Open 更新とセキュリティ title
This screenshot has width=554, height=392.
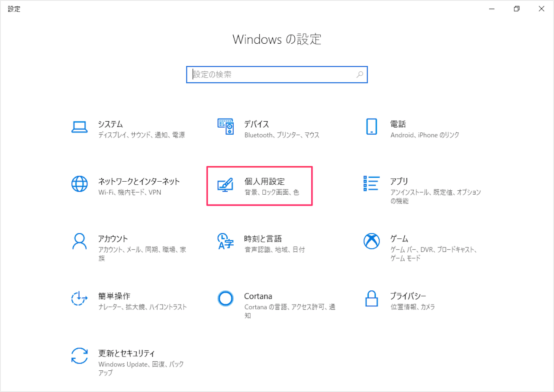tap(126, 353)
